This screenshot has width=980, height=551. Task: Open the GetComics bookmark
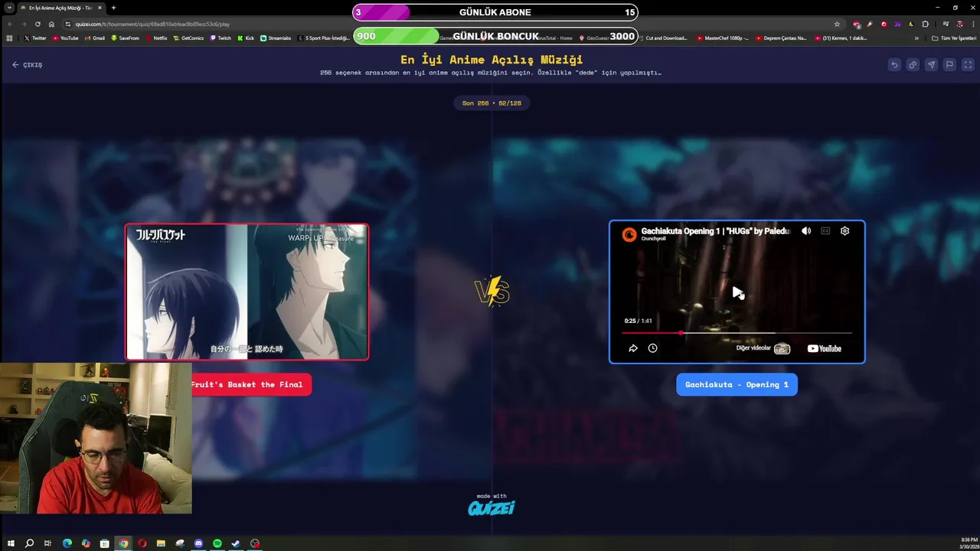coord(188,37)
